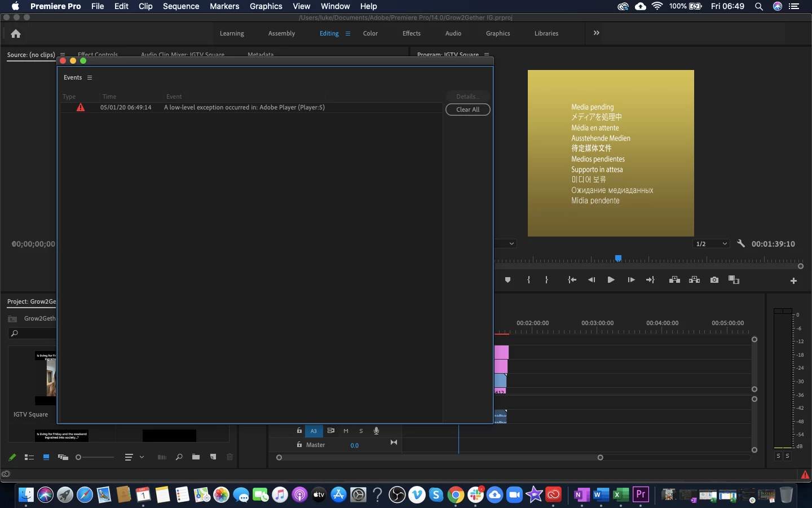Viewport: 812px width, 508px height.
Task: Switch to the Audio workspace
Action: pos(453,33)
